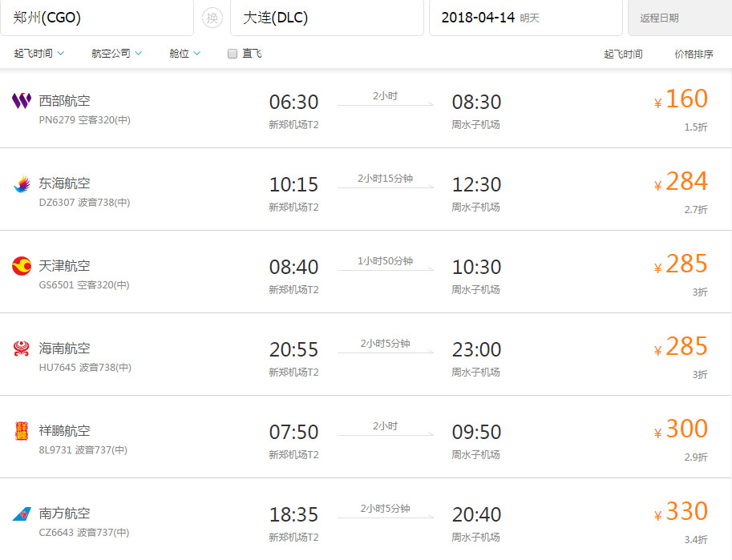The height and width of the screenshot is (560, 732).
Task: Click the West Air airline logo
Action: click(x=22, y=101)
